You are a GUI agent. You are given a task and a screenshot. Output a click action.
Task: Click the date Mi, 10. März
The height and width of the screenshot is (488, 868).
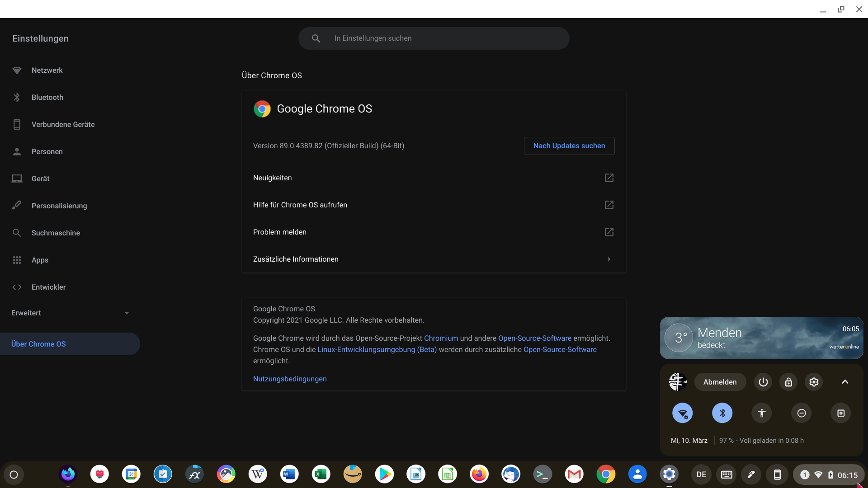coord(689,441)
